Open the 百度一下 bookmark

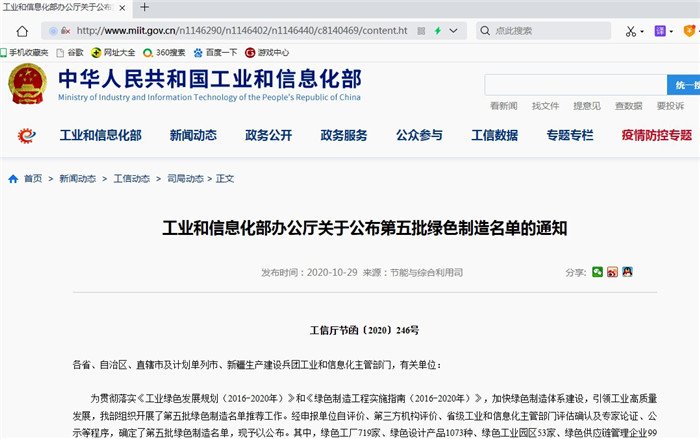click(214, 52)
